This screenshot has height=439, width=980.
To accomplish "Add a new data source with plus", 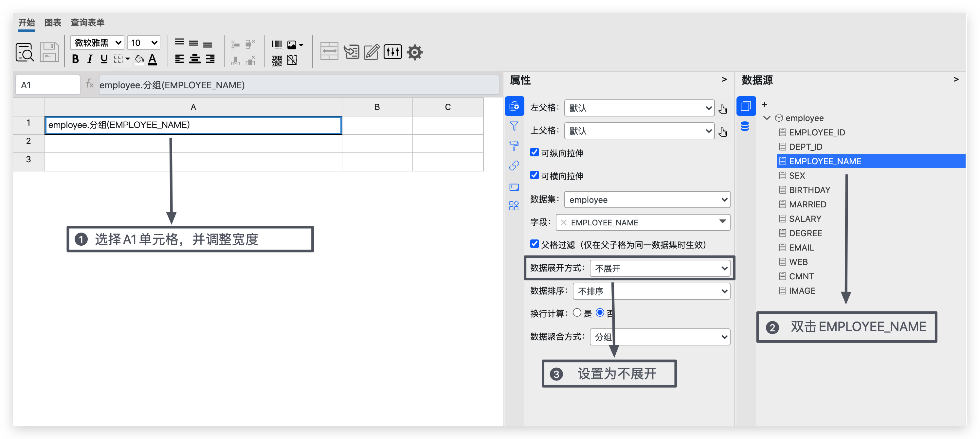I will pyautogui.click(x=764, y=104).
